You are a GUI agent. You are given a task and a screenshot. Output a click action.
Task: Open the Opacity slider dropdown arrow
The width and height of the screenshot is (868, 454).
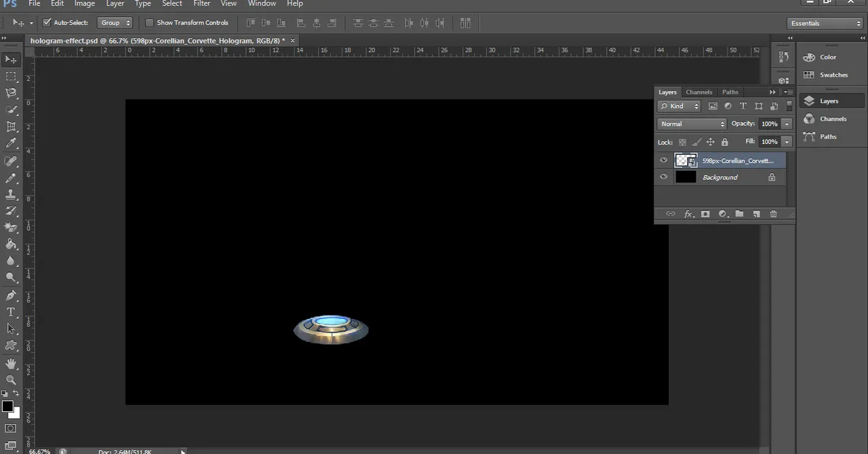click(x=787, y=124)
